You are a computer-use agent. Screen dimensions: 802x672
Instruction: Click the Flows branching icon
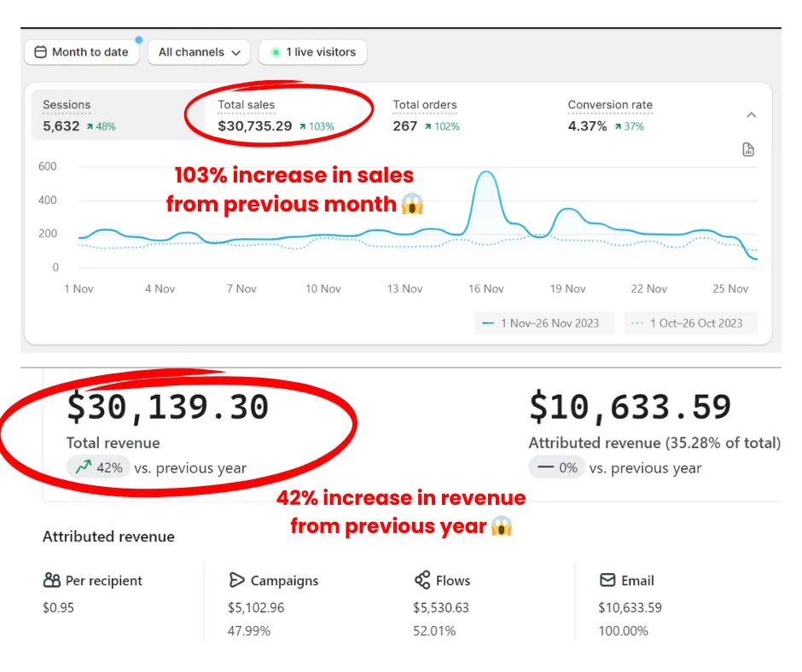(x=421, y=581)
